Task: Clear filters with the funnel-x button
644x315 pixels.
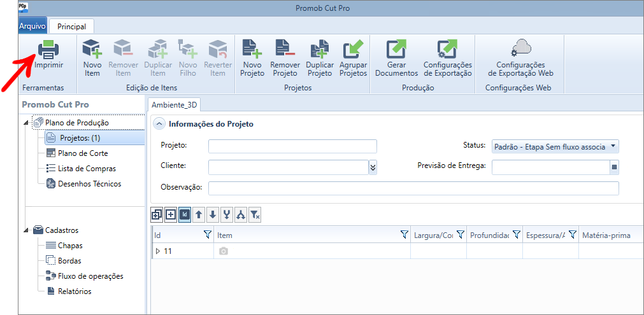Action: point(255,215)
